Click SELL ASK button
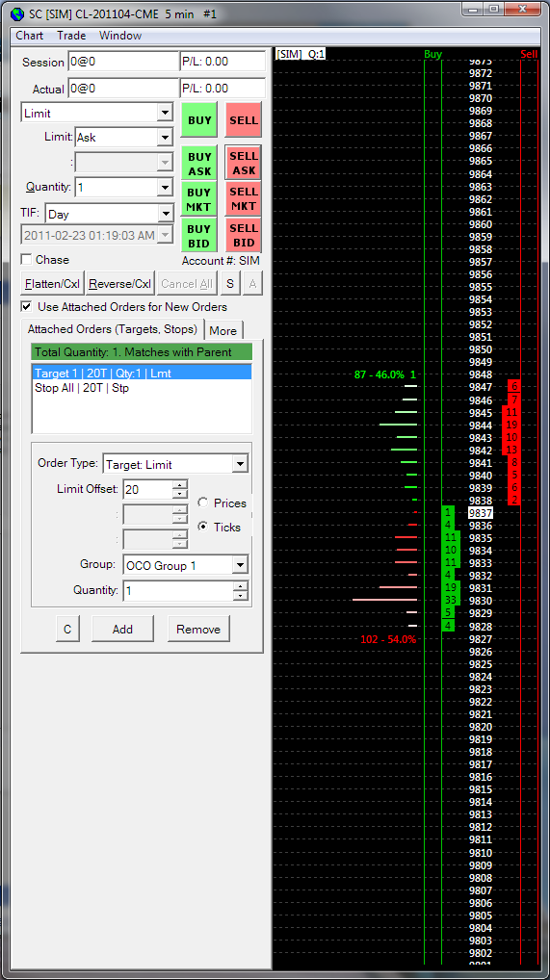550x980 pixels. pyautogui.click(x=244, y=163)
